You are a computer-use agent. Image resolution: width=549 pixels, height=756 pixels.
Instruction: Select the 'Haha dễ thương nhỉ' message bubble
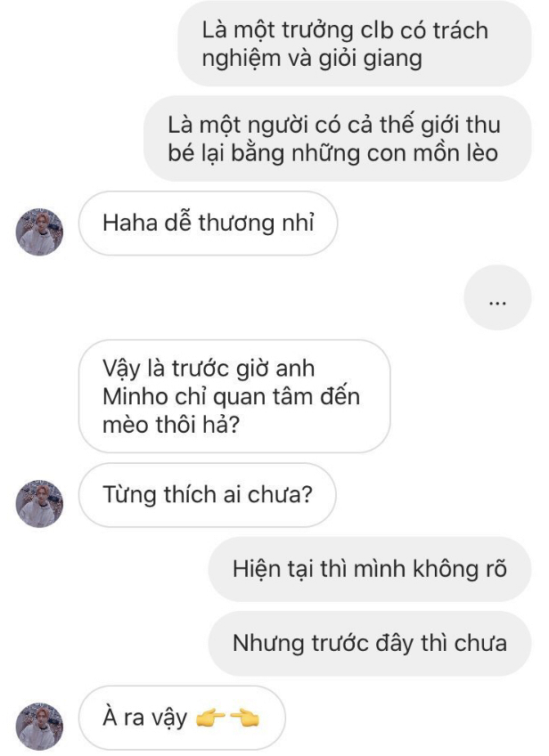tap(208, 224)
